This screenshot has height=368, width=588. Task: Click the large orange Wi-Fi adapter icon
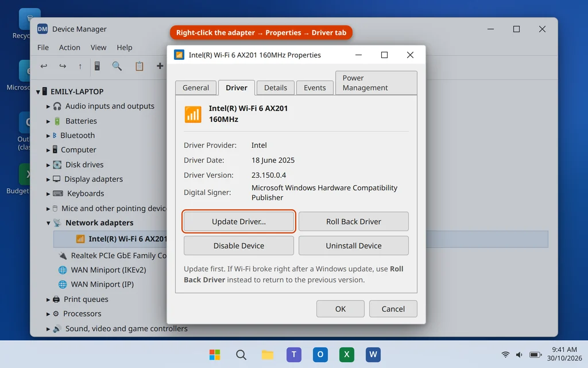pos(193,114)
